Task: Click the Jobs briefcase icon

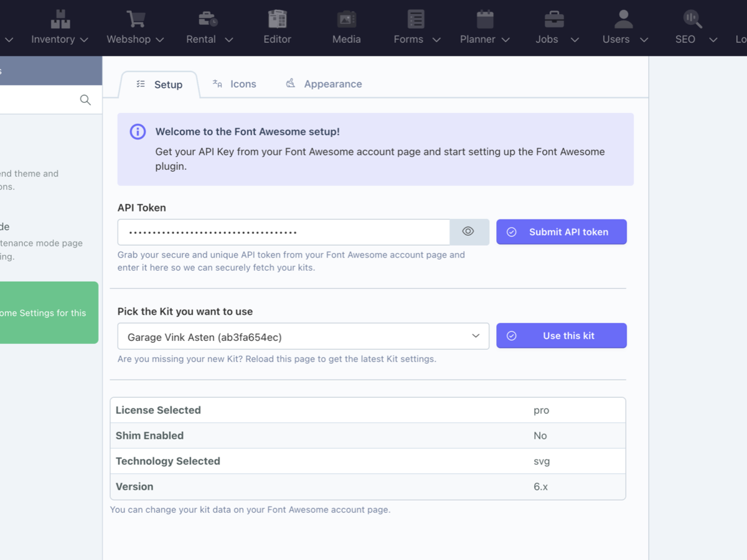Action: (554, 19)
